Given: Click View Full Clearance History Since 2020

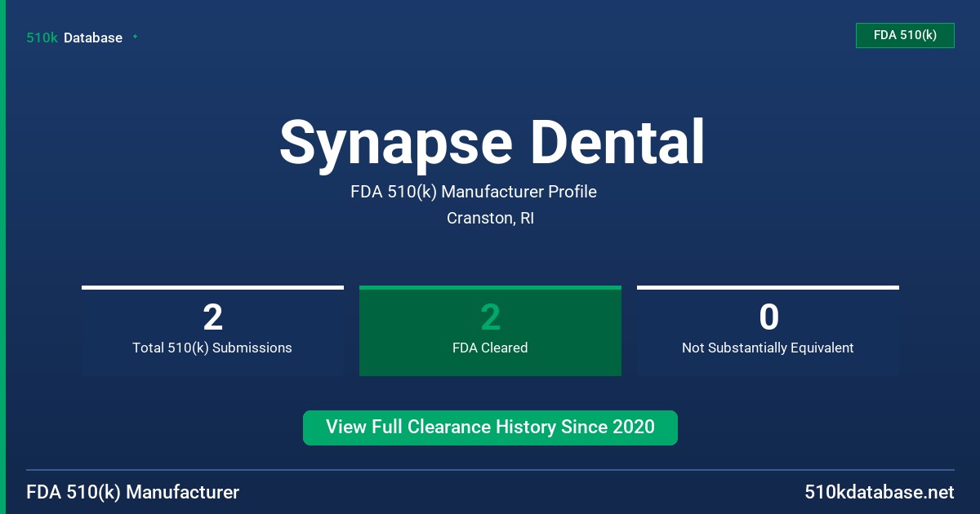Looking at the screenshot, I should (490, 428).
